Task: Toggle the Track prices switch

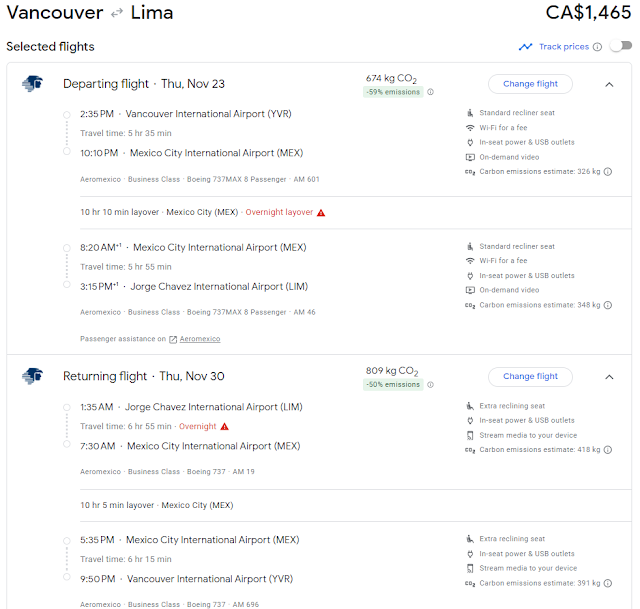Action: (621, 46)
